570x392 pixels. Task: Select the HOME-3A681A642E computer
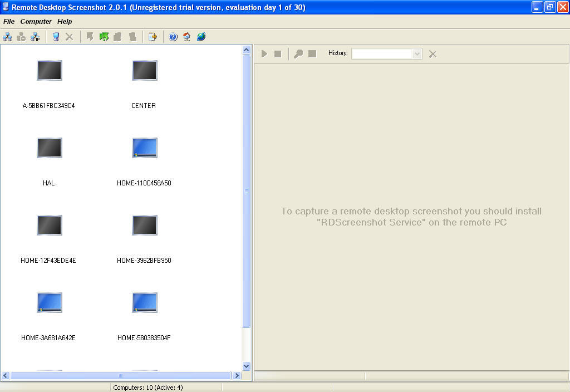pos(49,302)
